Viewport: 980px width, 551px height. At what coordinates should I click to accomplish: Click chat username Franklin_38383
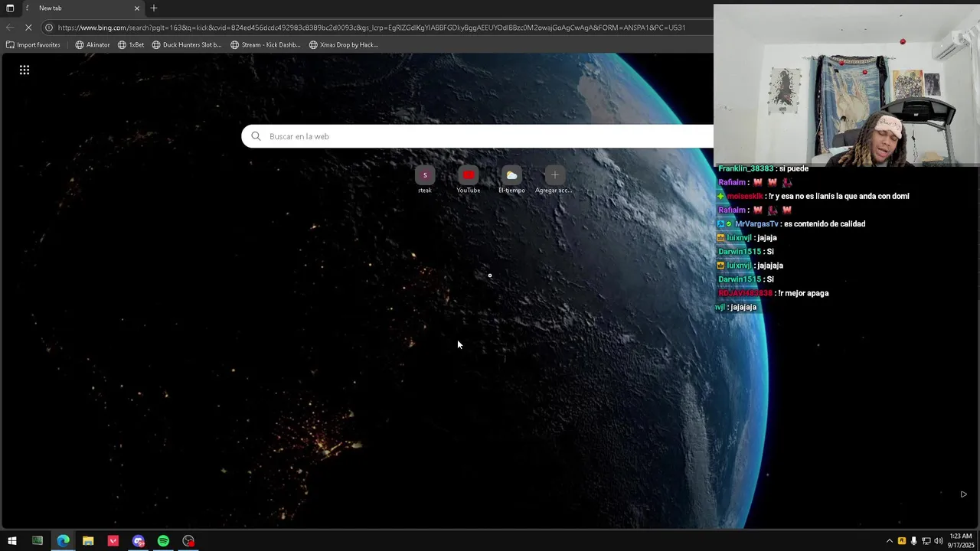coord(746,168)
